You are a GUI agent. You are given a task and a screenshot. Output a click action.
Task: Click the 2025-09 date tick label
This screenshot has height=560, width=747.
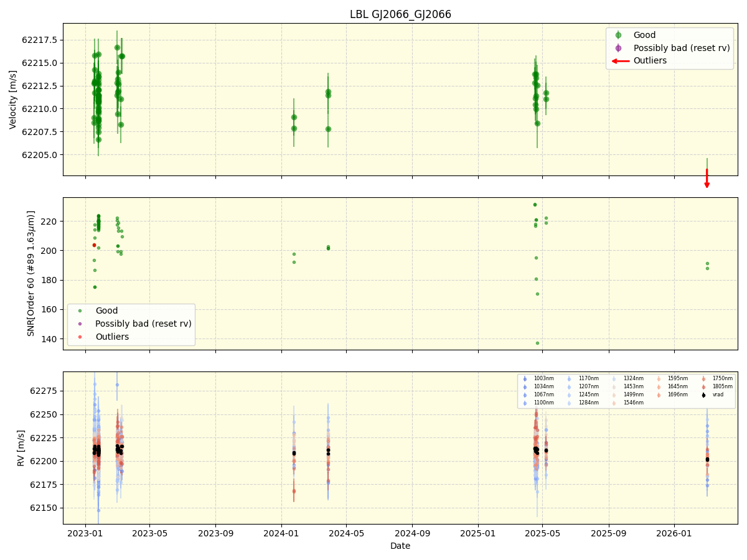click(609, 533)
